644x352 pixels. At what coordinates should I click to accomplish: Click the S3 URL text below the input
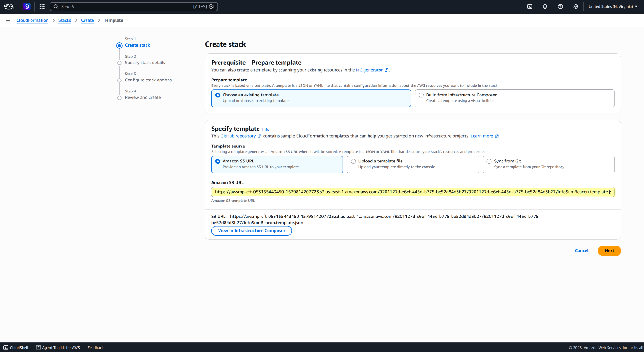point(376,219)
